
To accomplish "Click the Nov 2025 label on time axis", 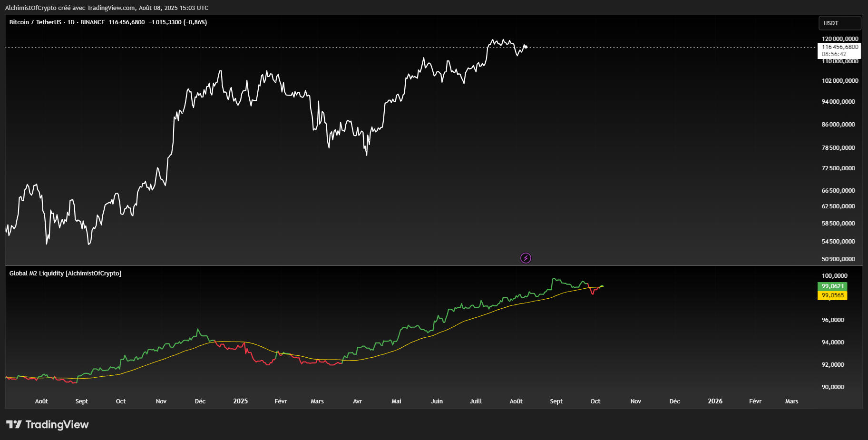I will point(635,401).
